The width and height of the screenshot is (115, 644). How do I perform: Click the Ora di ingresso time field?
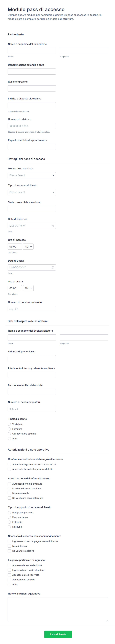pos(15,246)
